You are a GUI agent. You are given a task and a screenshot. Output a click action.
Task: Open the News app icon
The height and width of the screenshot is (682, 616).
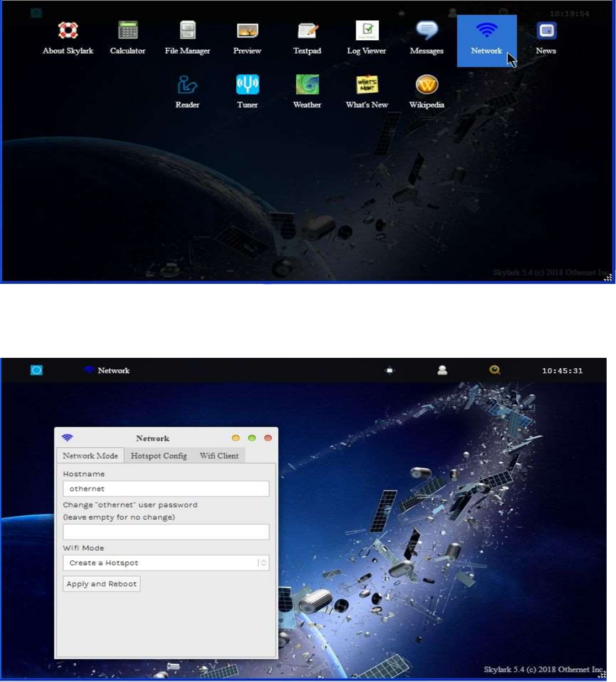[546, 38]
